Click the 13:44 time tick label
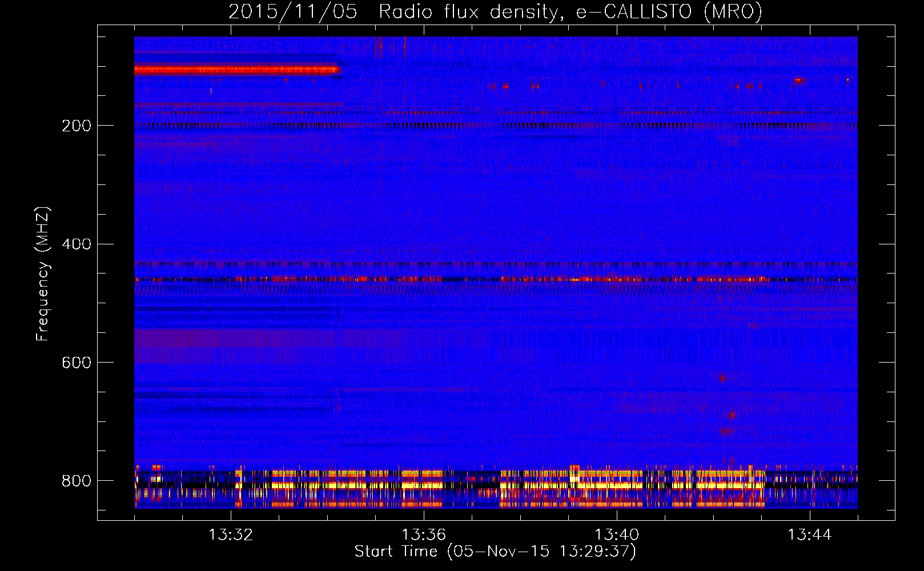 pos(810,535)
